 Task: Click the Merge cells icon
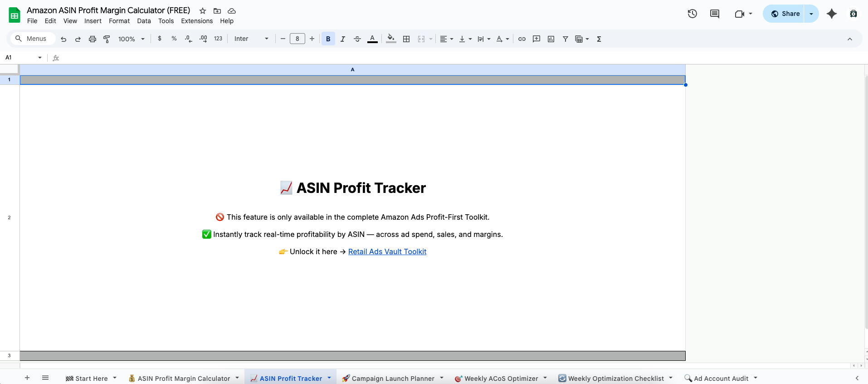click(x=421, y=39)
